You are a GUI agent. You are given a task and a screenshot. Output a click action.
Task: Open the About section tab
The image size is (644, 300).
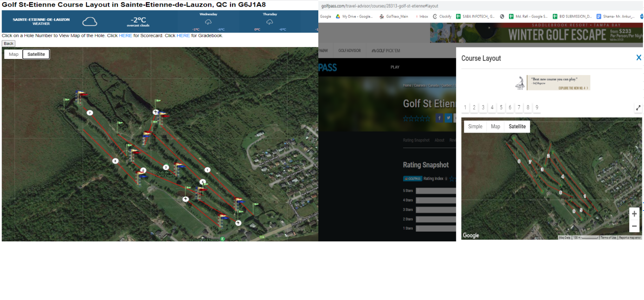pyautogui.click(x=439, y=140)
